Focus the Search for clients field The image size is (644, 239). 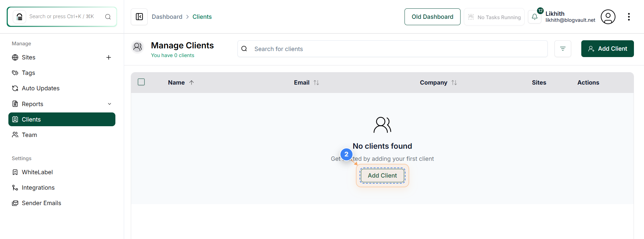pyautogui.click(x=392, y=49)
